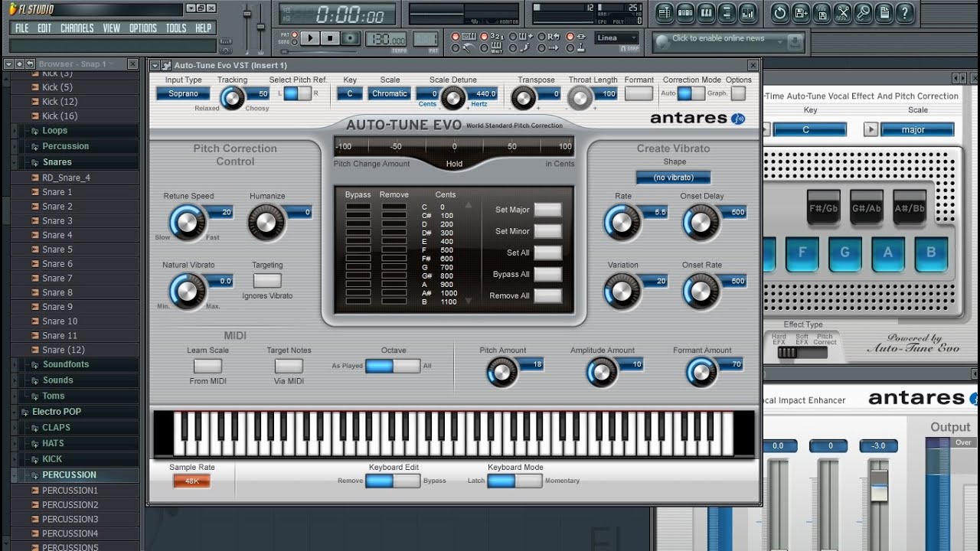Click the question mark help icon
Screen dimensions: 980x551
905,12
